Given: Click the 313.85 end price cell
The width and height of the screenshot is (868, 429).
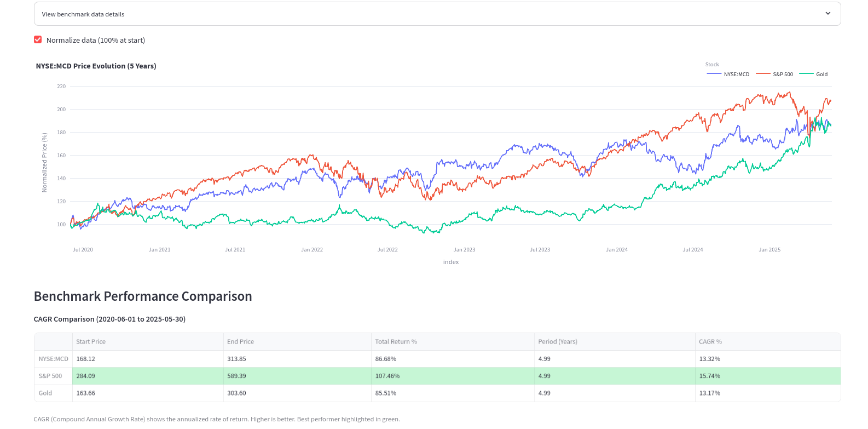Looking at the screenshot, I should (x=297, y=359).
